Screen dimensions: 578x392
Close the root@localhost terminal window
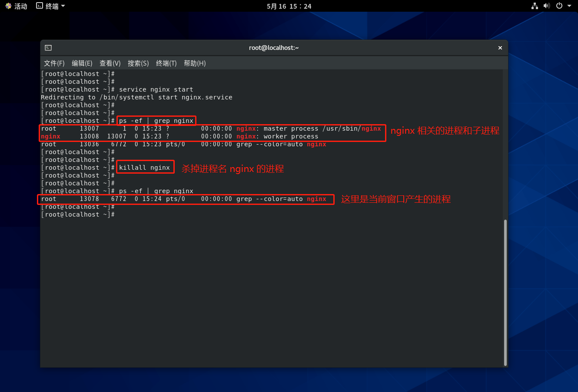(500, 48)
